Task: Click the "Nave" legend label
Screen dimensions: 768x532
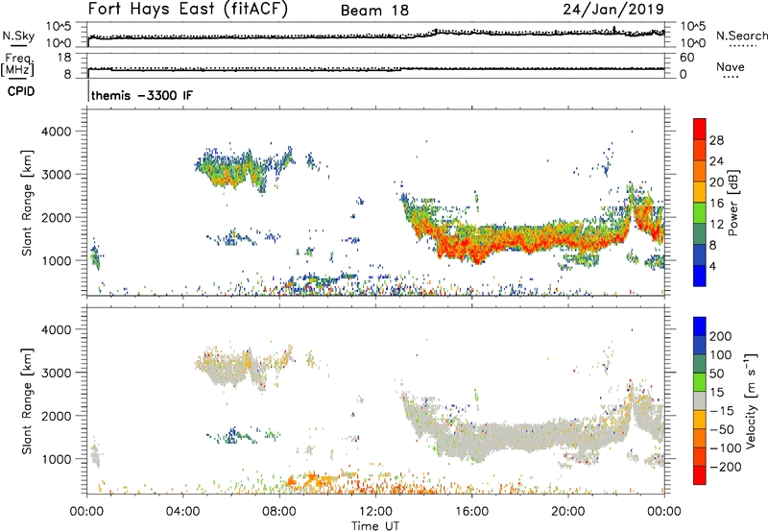Action: [731, 66]
